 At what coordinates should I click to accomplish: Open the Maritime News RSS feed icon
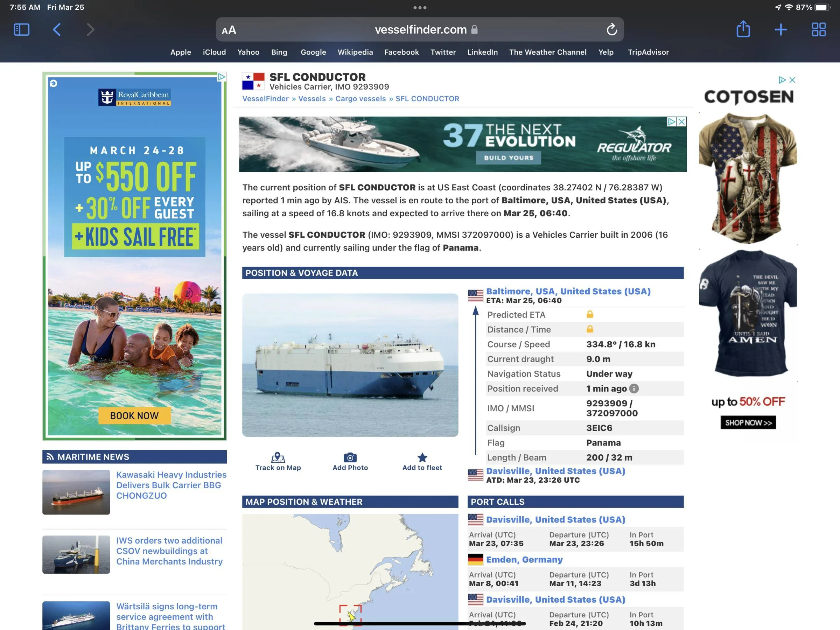click(x=50, y=457)
